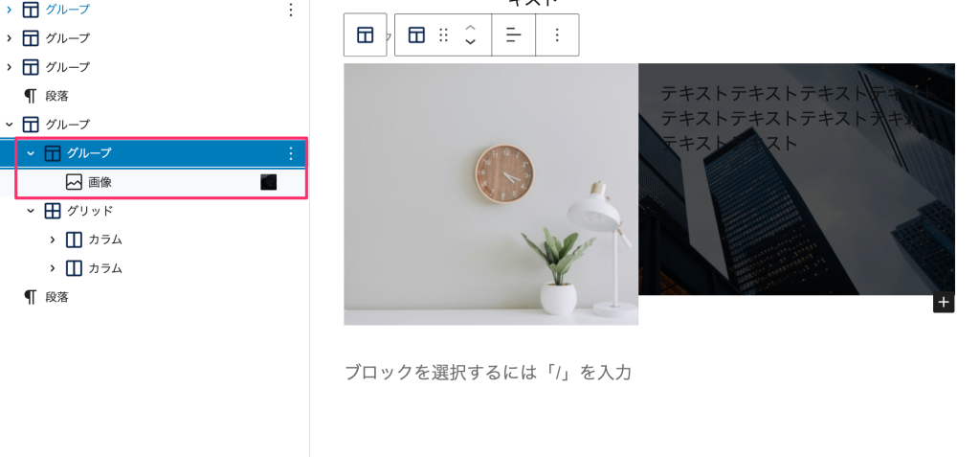This screenshot has width=980, height=457.
Task: Move block up with the up arrow
Action: click(471, 28)
